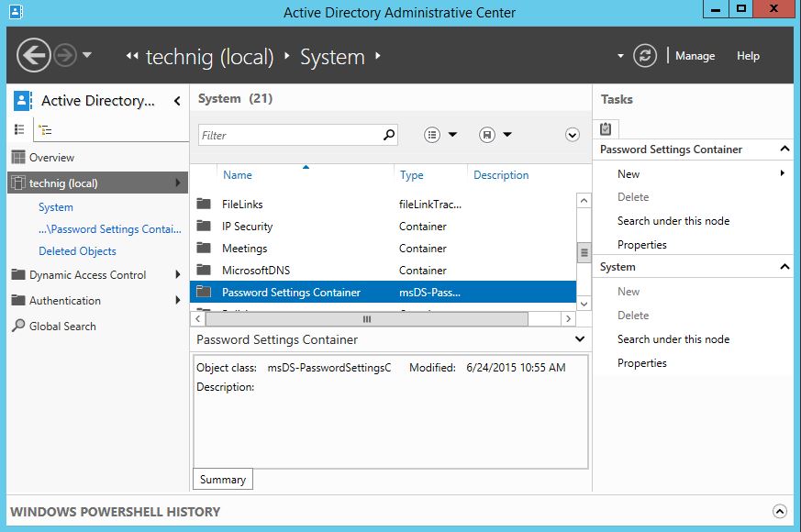
Task: Click the forward navigation arrow
Action: tap(65, 55)
